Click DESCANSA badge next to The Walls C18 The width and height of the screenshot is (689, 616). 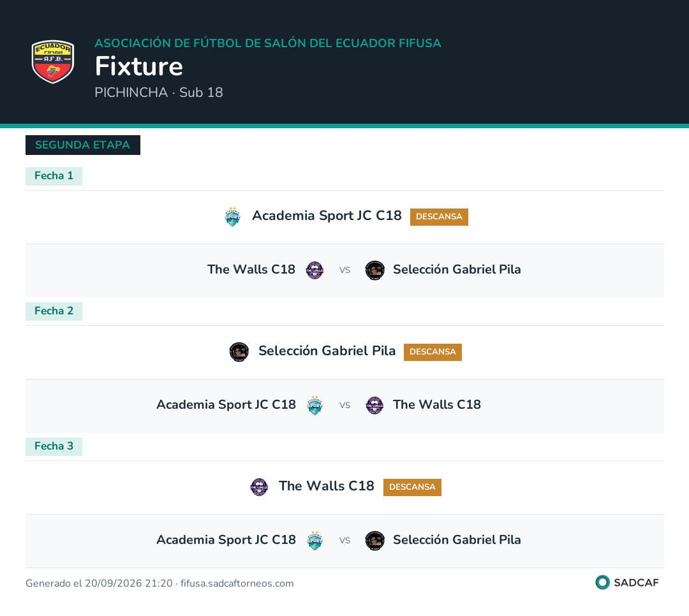(x=412, y=487)
